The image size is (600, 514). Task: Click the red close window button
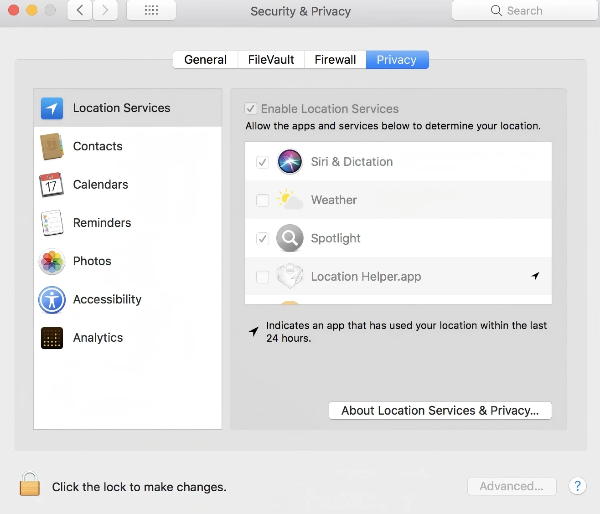13,10
